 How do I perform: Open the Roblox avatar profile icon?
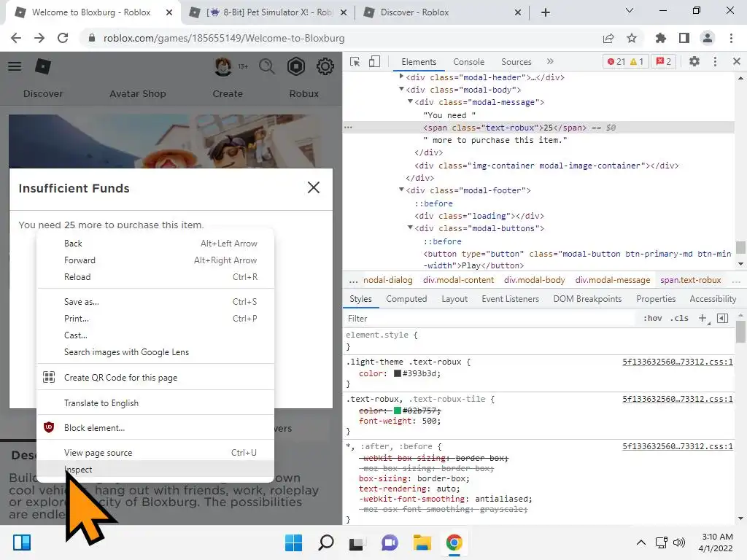pos(223,66)
